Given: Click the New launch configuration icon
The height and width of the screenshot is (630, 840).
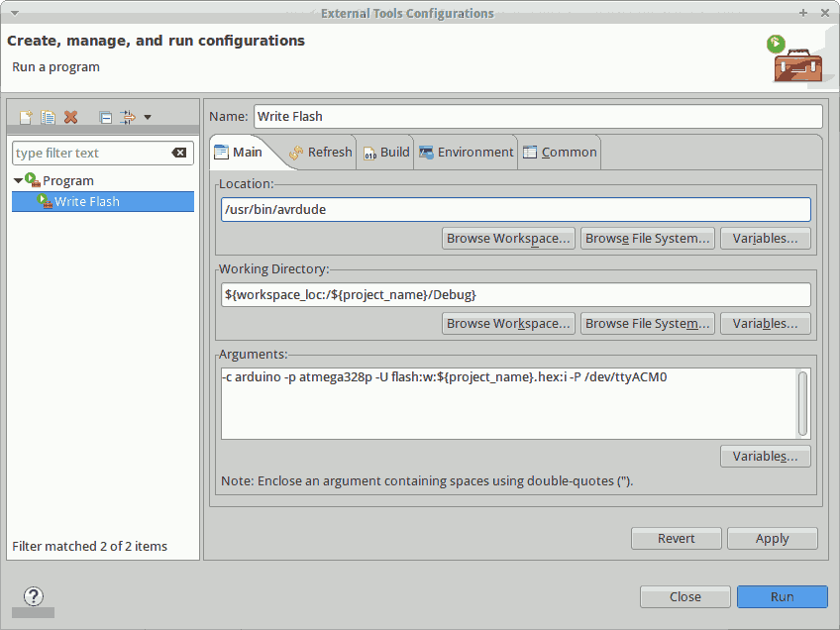Looking at the screenshot, I should (26, 117).
